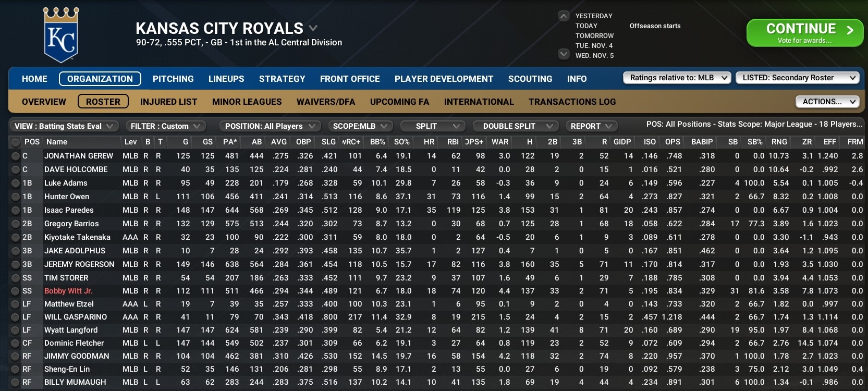The image size is (868, 391).
Task: Sort roster by HR column header
Action: [x=429, y=142]
